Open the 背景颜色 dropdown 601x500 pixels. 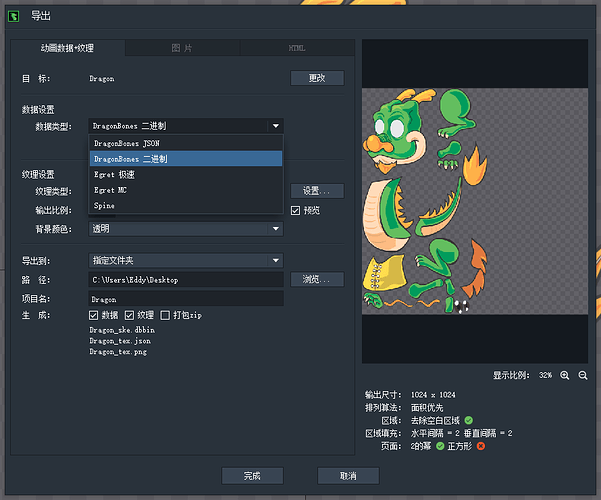[186, 229]
